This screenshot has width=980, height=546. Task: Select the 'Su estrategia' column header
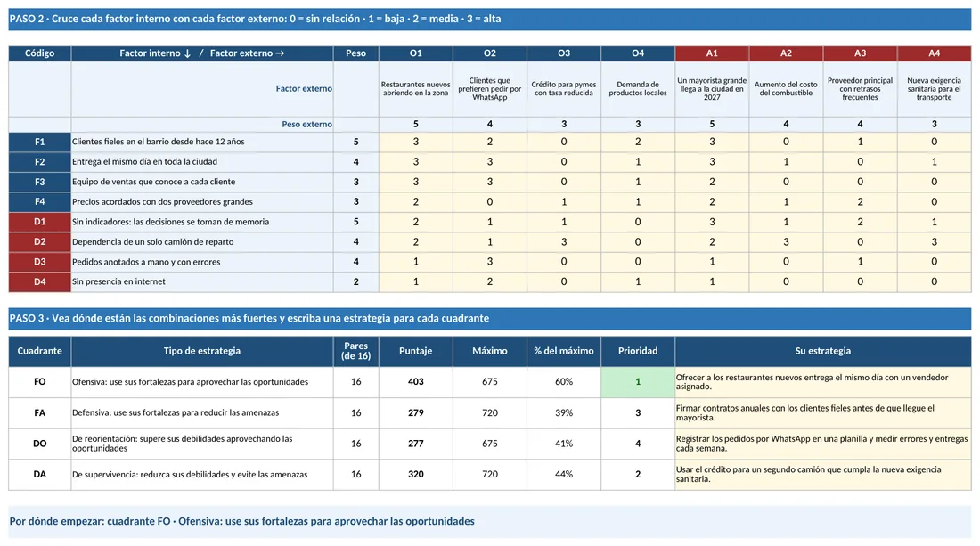(823, 351)
